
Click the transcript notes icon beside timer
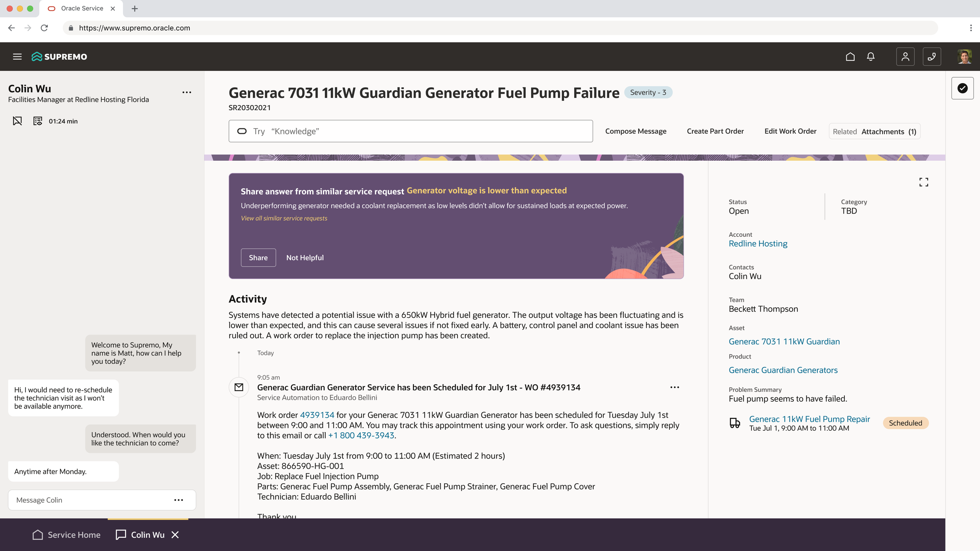tap(38, 121)
